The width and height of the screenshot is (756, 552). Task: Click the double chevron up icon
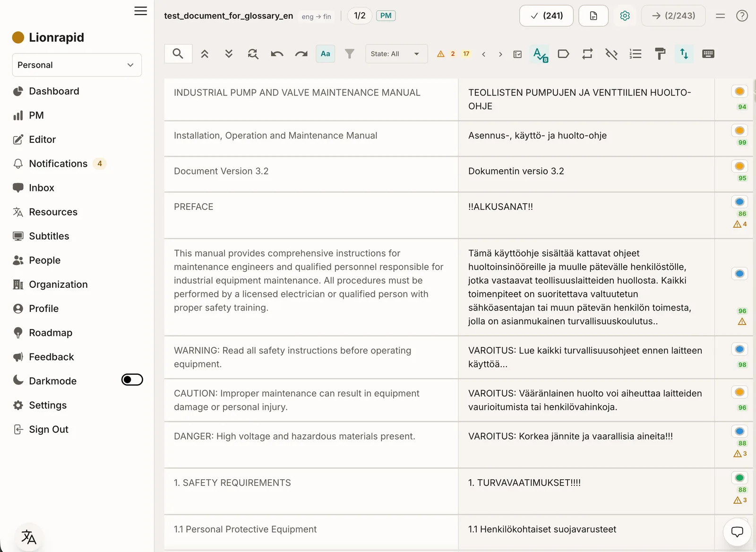(x=205, y=54)
